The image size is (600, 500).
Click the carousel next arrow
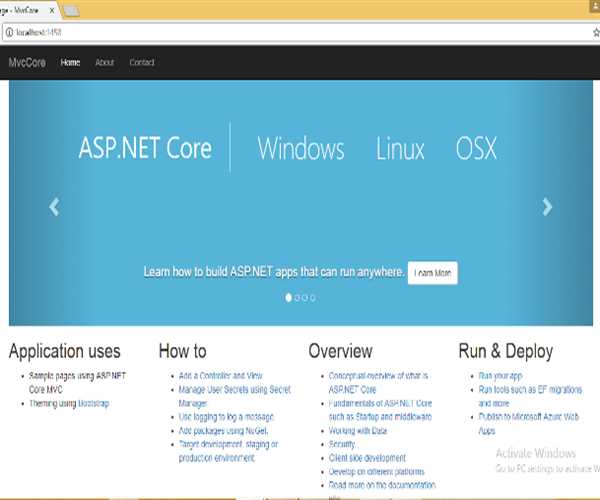547,207
